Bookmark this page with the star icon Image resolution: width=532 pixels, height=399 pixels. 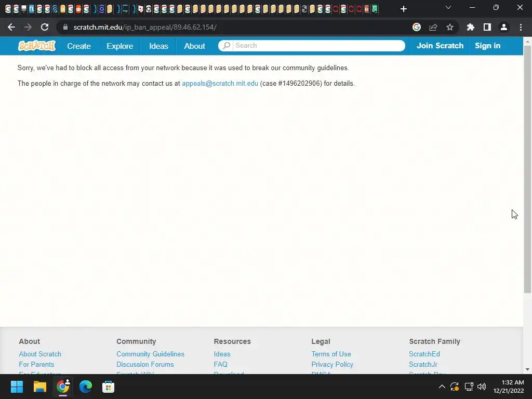(450, 27)
